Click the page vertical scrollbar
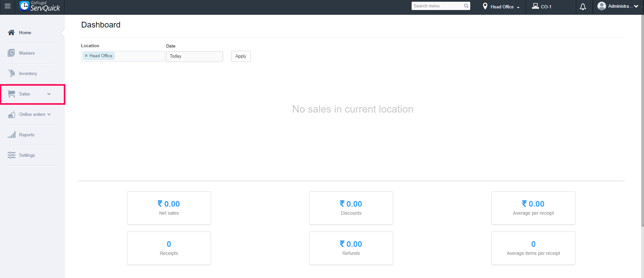Screen dimensions: 644x278 click(642, 121)
